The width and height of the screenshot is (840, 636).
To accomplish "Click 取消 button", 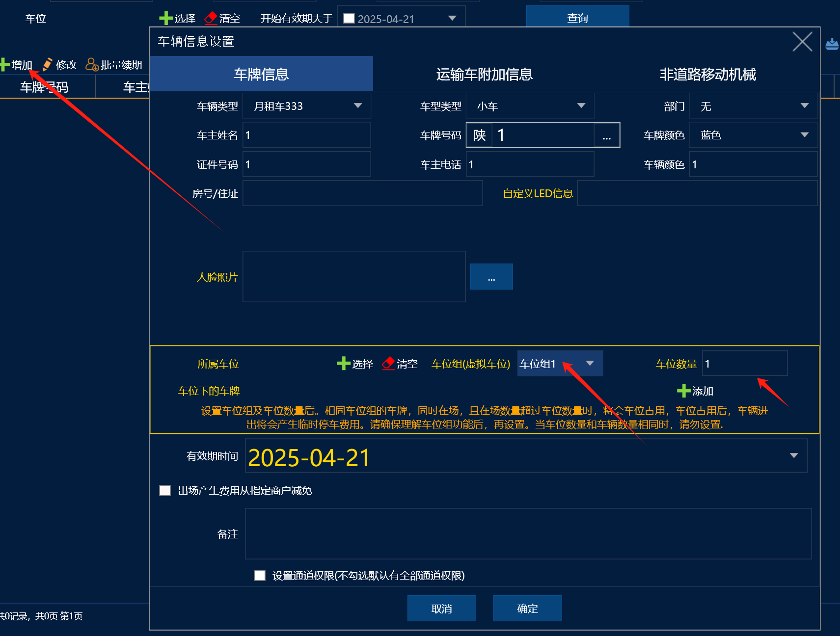I will click(441, 609).
